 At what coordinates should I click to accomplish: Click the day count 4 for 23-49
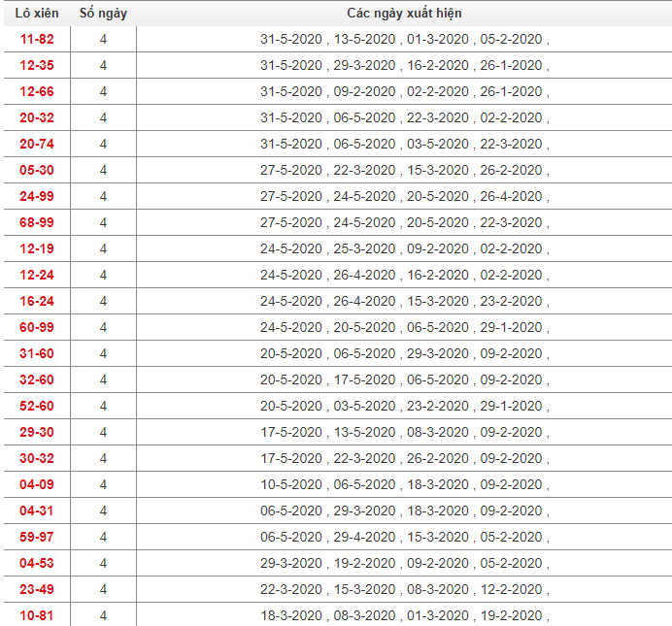(103, 589)
